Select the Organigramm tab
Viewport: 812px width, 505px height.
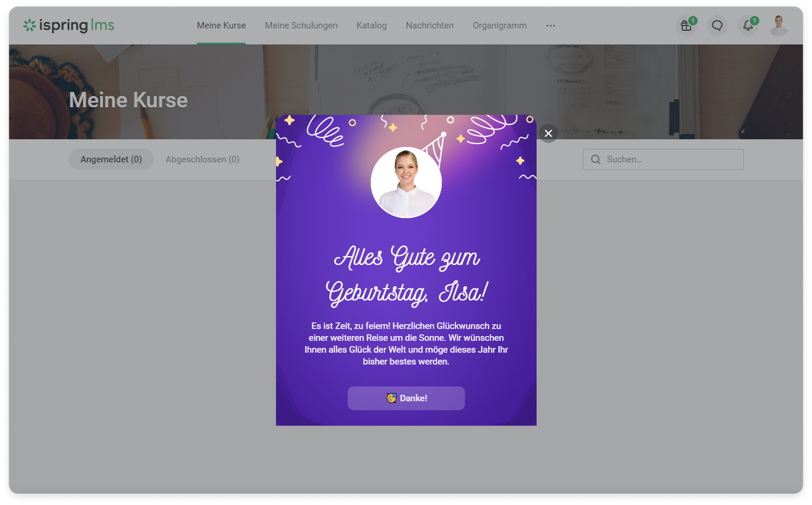coord(499,25)
